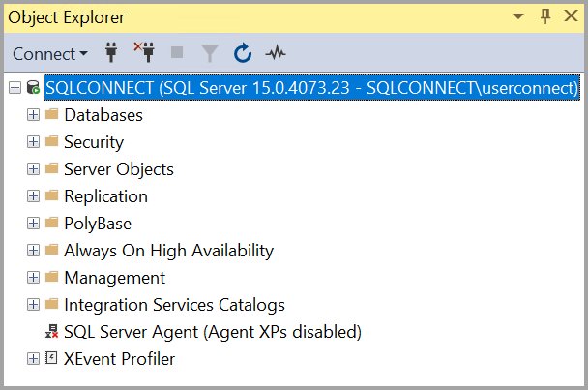Click the SQLCONNECT server database icon
Image resolution: width=588 pixels, height=390 pixels.
(33, 87)
